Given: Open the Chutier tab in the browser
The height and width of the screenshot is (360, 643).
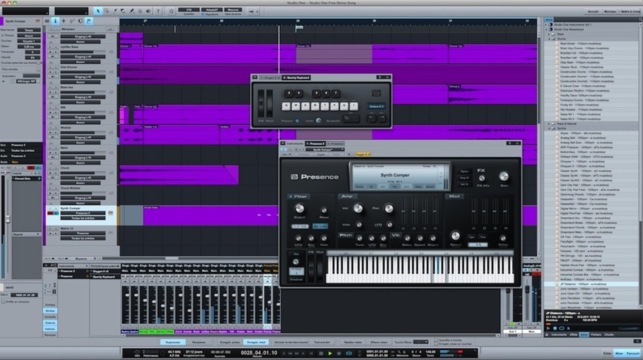Looking at the screenshot, I should tap(609, 335).
